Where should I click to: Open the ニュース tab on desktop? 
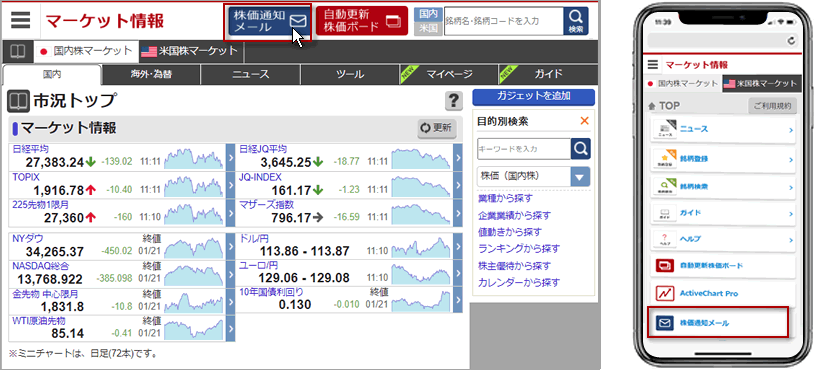tap(250, 75)
